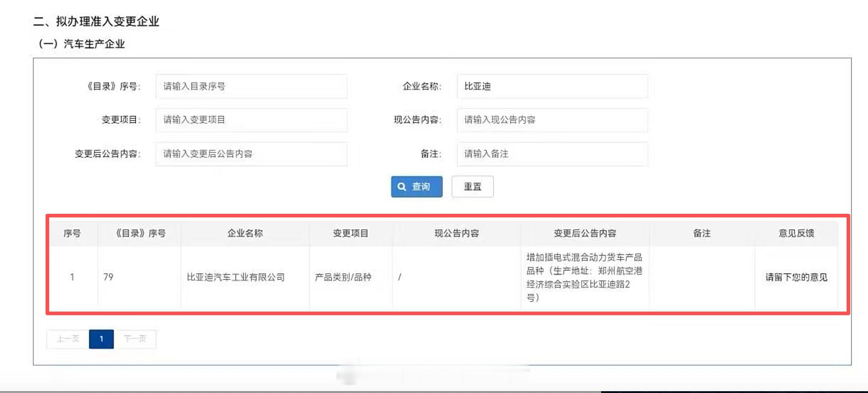Select the 变更后公告内容 input field
Viewport: 868px width, 393px height.
(251, 154)
